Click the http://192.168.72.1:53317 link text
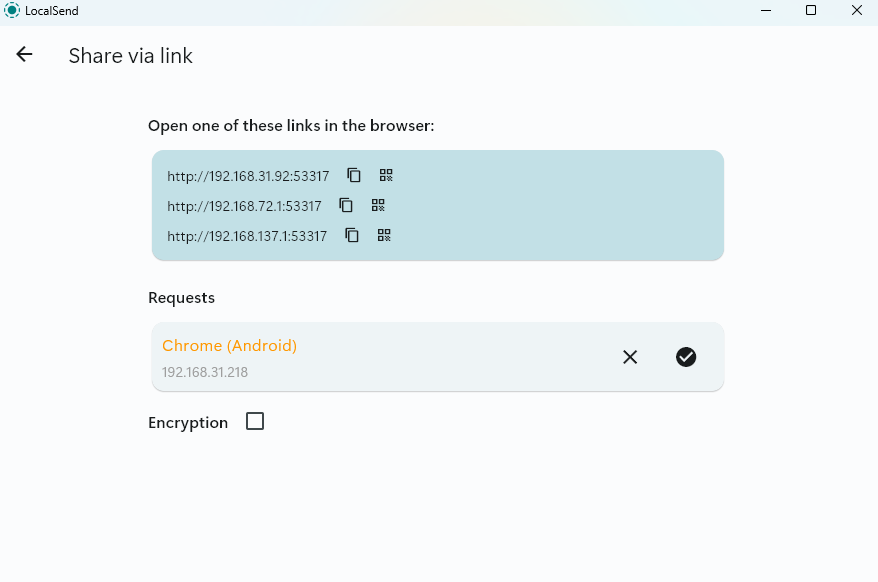Screen dimensions: 878x582 pyautogui.click(x=244, y=206)
